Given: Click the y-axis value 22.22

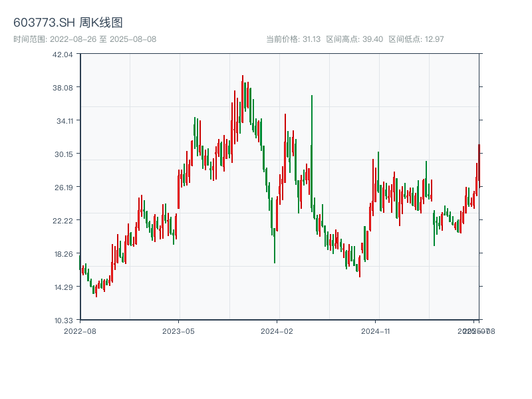Looking at the screenshot, I should [x=63, y=221].
